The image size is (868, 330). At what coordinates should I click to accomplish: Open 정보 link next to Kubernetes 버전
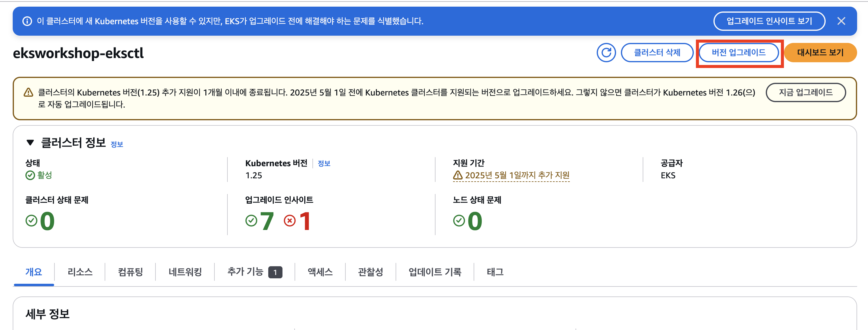(324, 163)
